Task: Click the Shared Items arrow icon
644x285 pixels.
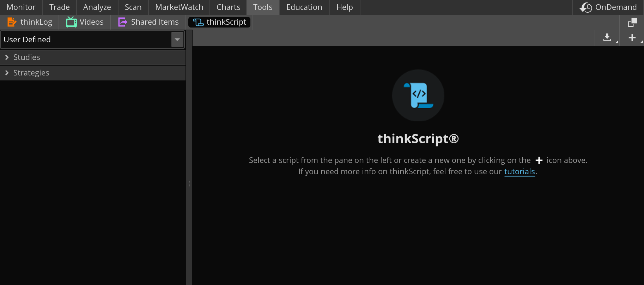Action: [x=122, y=22]
